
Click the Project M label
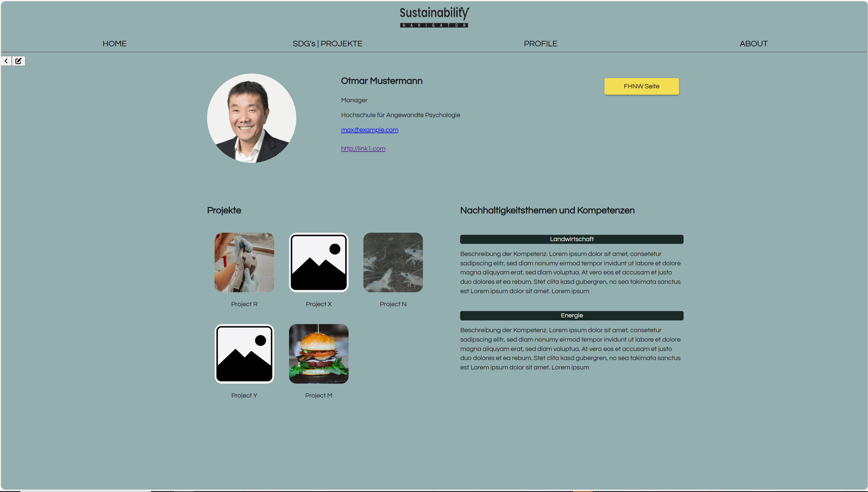[318, 395]
